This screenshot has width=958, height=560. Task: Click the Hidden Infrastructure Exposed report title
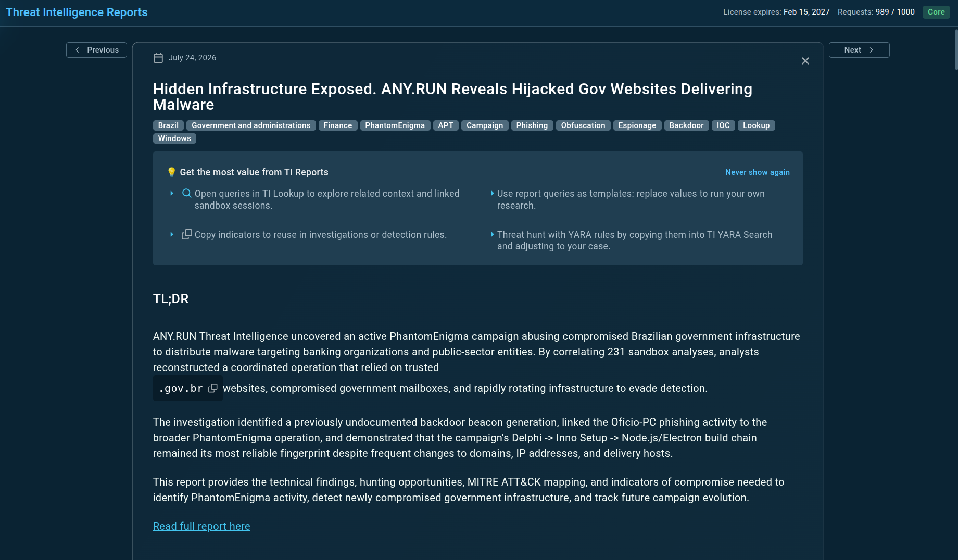(x=452, y=97)
